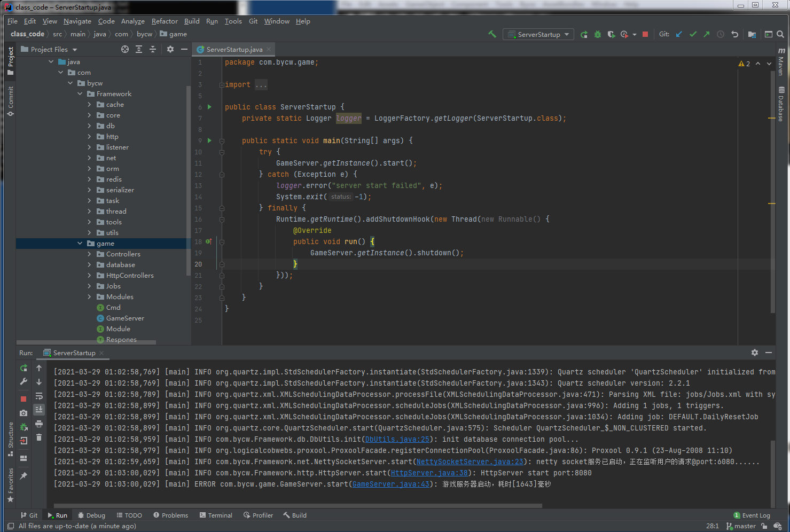This screenshot has width=790, height=532.
Task: Open the TODO tool window
Action: (x=129, y=515)
